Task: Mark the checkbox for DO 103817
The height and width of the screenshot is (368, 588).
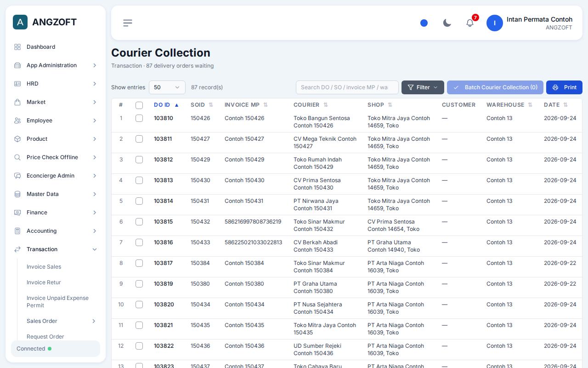Action: tap(139, 263)
